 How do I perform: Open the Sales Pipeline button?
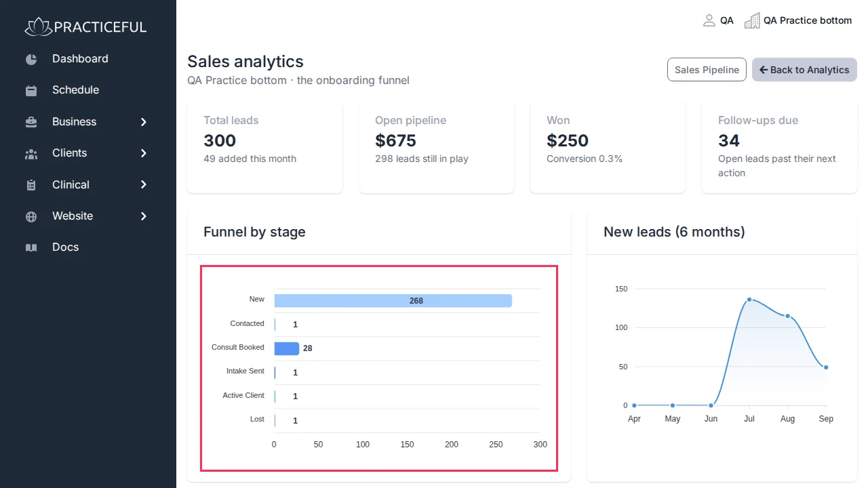click(x=707, y=70)
